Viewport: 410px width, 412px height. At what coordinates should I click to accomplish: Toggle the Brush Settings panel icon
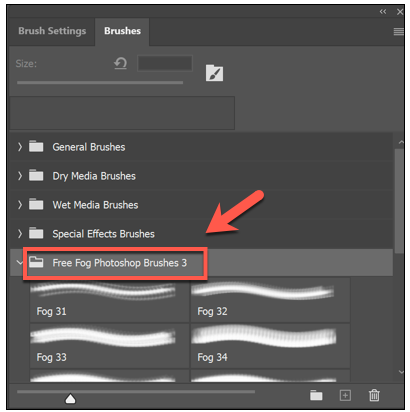tap(214, 73)
